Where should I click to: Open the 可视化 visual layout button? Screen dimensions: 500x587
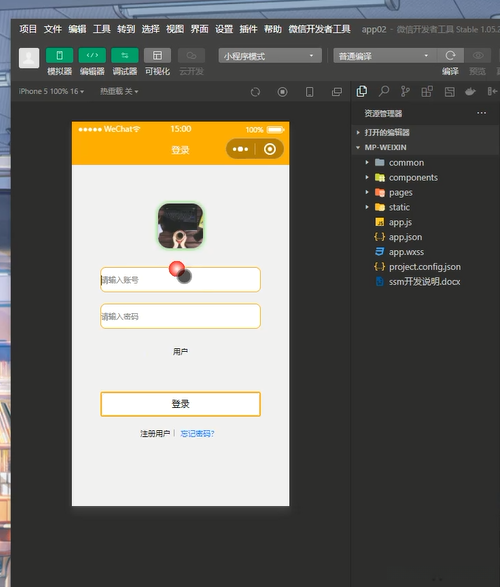157,55
